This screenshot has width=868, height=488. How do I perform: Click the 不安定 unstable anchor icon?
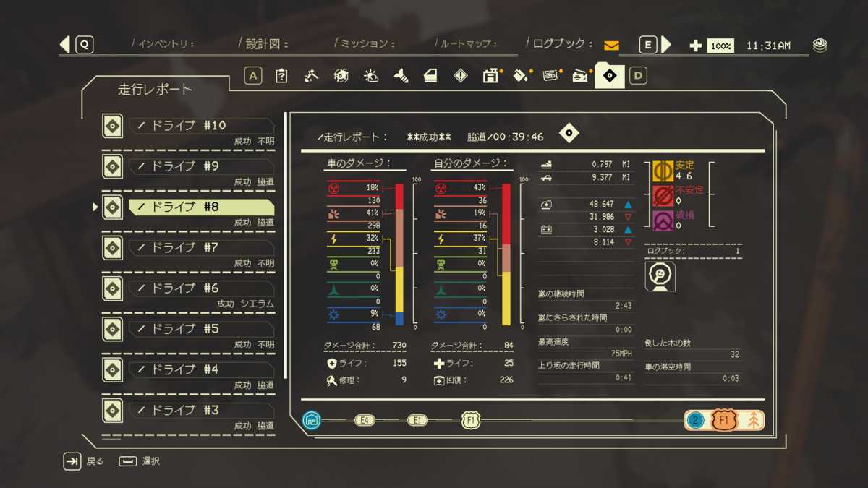tap(663, 196)
